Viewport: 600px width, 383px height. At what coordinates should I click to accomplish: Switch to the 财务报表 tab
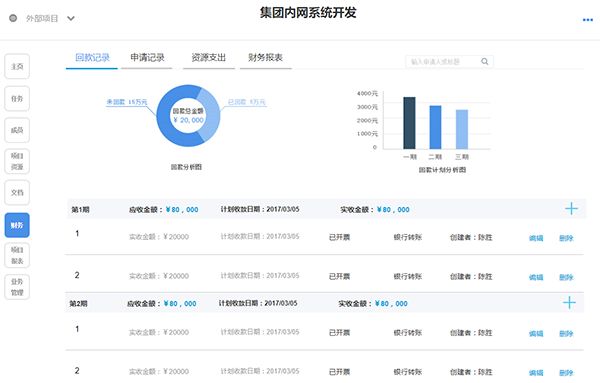point(266,58)
